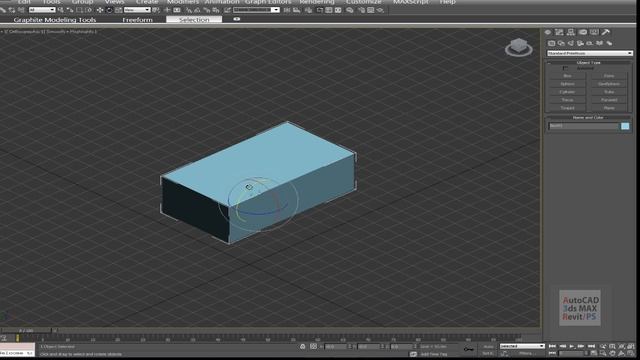
Task: Toggle the selection lock icon
Action: (x=302, y=346)
